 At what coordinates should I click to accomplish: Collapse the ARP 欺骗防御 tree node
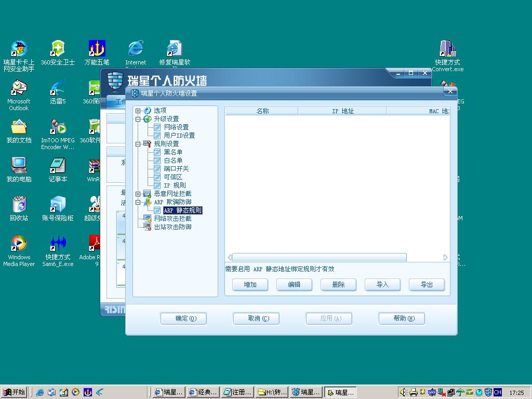pos(138,202)
